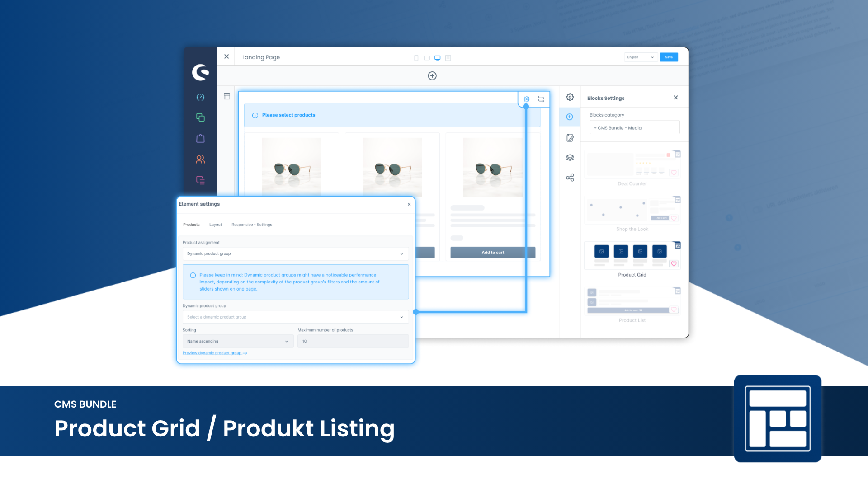Click the third sunglasses product image
This screenshot has width=868, height=488.
pyautogui.click(x=493, y=167)
